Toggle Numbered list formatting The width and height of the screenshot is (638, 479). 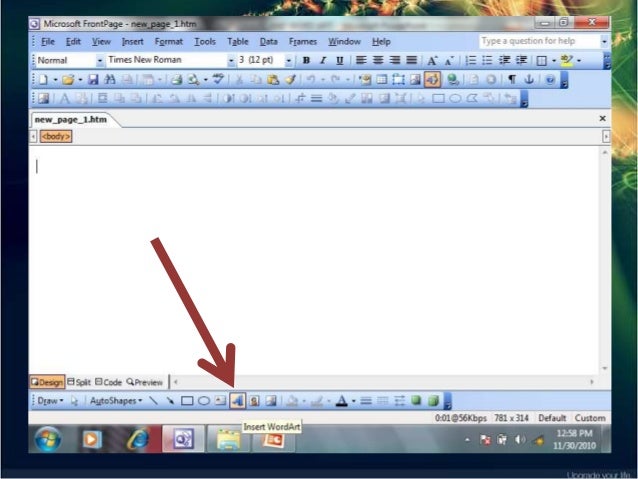coord(471,61)
